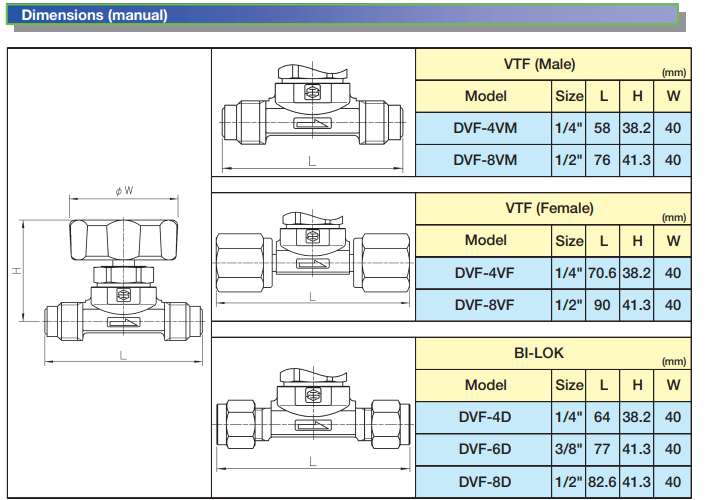
Task: Select the L value "90" for DVF-8VF
Action: click(x=602, y=305)
